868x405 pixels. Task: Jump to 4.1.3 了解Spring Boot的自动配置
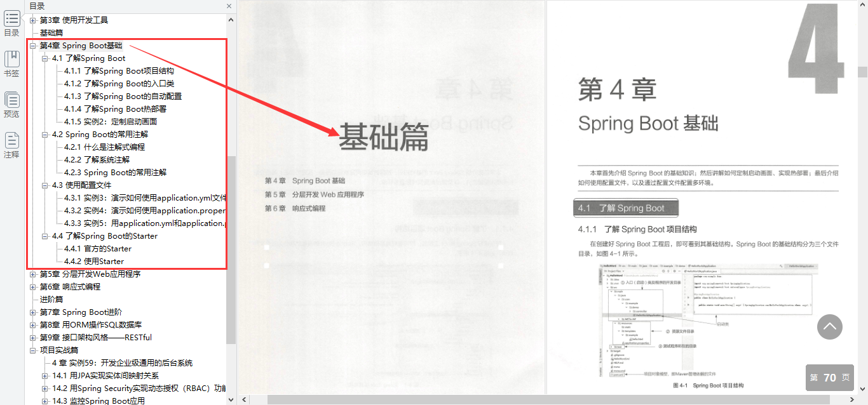(x=123, y=96)
